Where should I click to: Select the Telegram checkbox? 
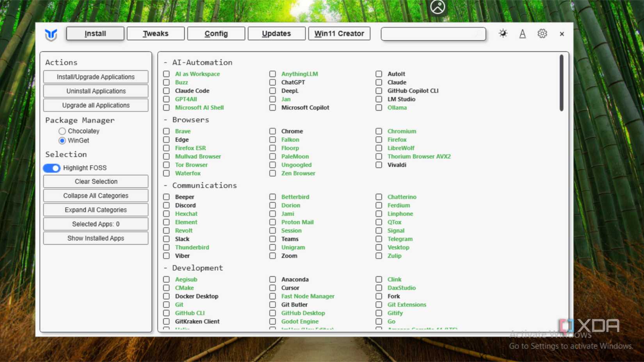(x=379, y=239)
